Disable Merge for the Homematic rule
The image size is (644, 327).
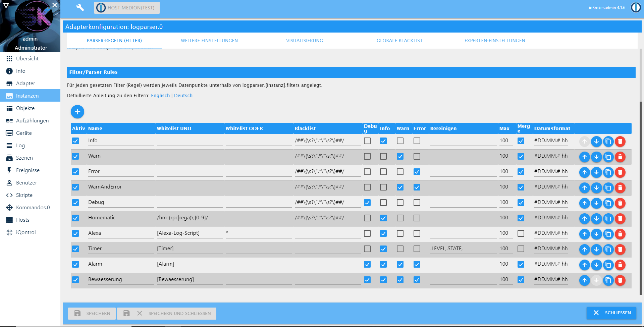point(521,218)
